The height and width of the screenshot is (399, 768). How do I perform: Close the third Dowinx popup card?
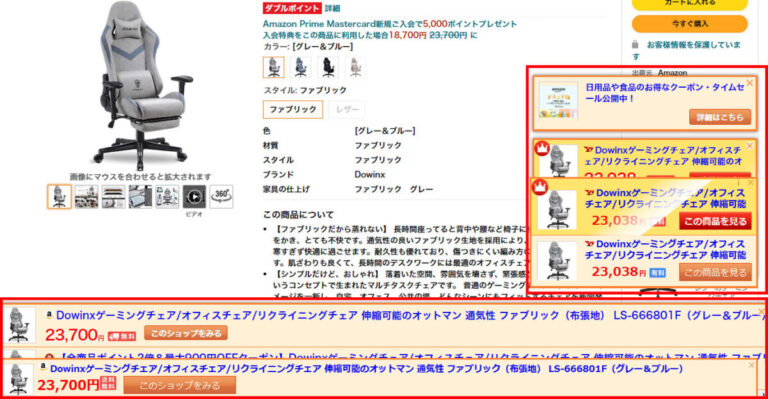[751, 183]
